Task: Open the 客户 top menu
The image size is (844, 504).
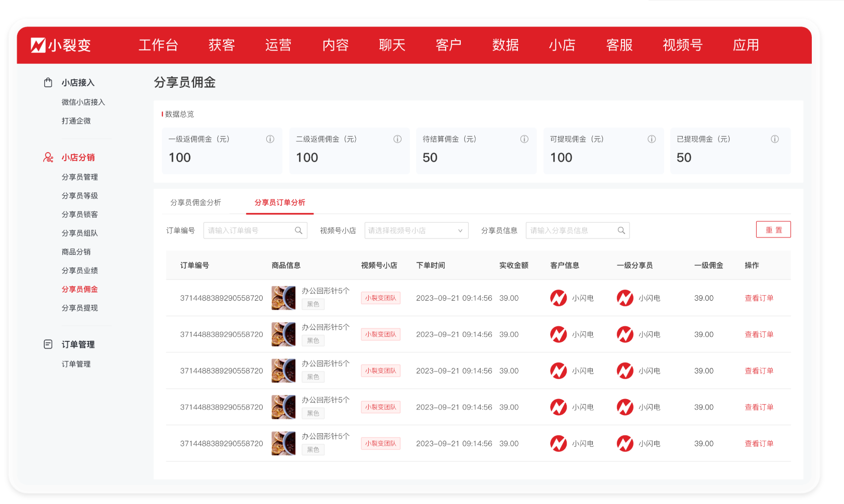Action: [x=449, y=45]
